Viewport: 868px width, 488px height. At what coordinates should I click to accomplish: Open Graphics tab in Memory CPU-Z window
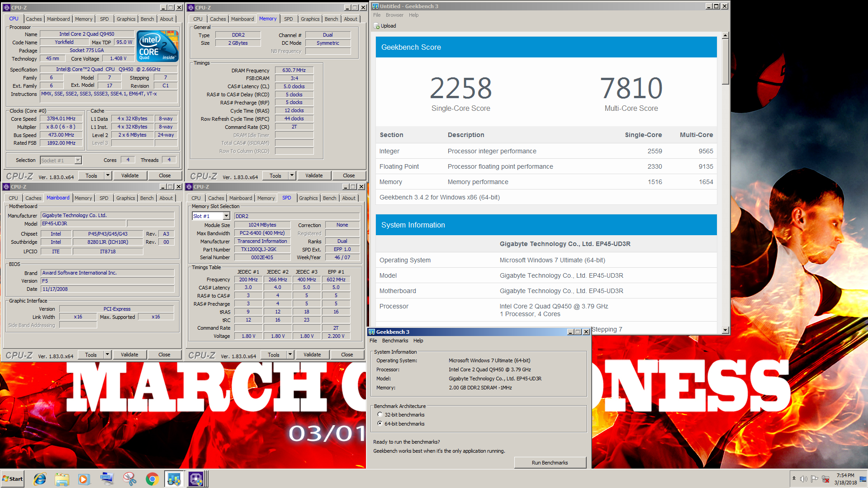(310, 19)
